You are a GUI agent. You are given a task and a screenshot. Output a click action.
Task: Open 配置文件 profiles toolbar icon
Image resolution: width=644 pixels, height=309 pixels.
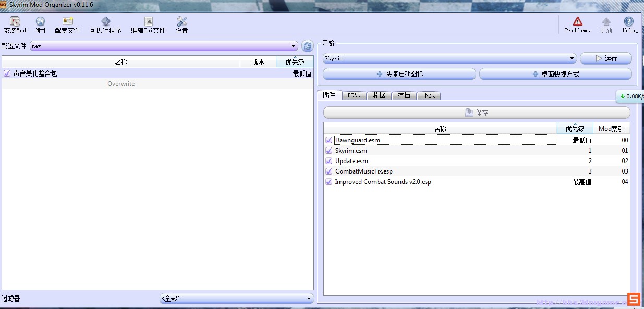tap(67, 22)
